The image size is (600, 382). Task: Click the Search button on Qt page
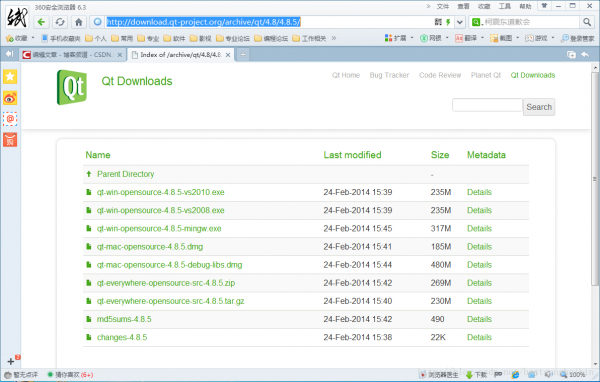pos(539,107)
